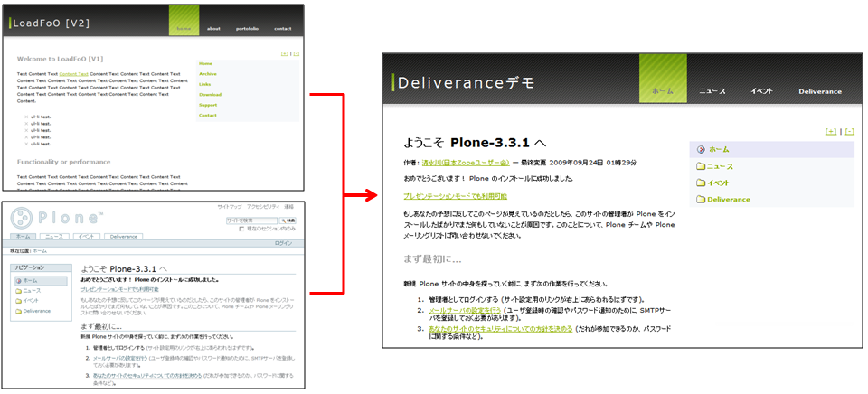Click the Home link in the LoadFoO sidebar
868x394 pixels.
tap(205, 63)
